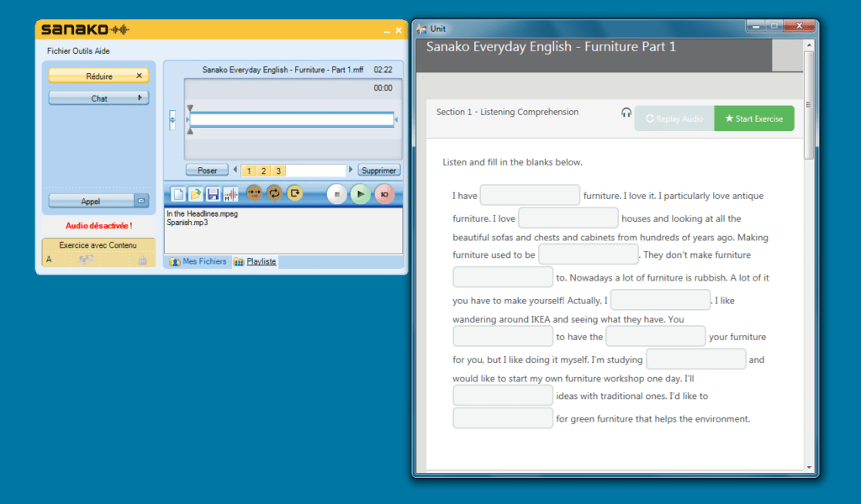Click the first blank after 'I have'
The height and width of the screenshot is (504, 861).
(530, 196)
